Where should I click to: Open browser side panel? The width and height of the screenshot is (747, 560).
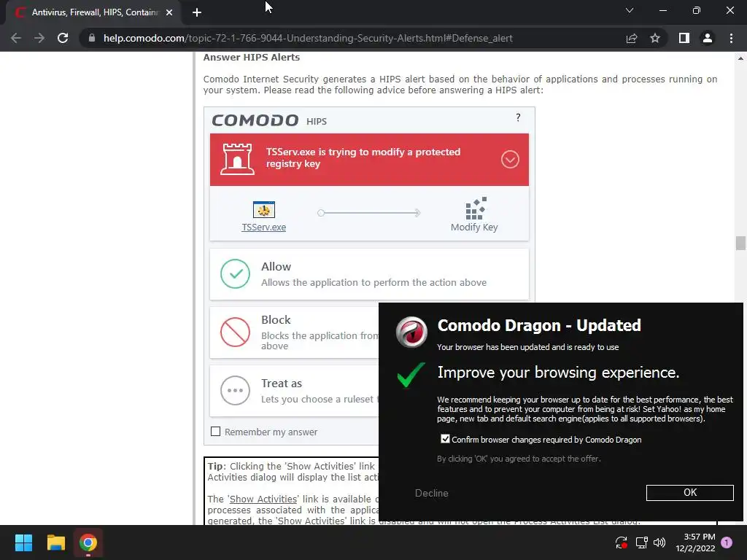click(684, 38)
